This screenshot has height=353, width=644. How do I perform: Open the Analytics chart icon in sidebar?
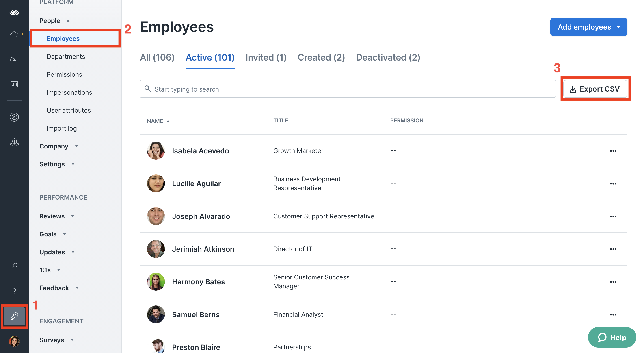click(14, 84)
